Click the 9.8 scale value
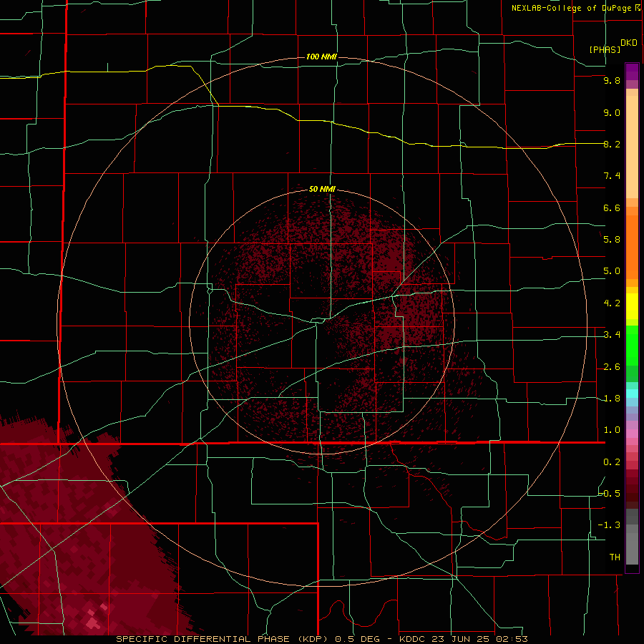This screenshot has width=644, height=644. pyautogui.click(x=612, y=80)
